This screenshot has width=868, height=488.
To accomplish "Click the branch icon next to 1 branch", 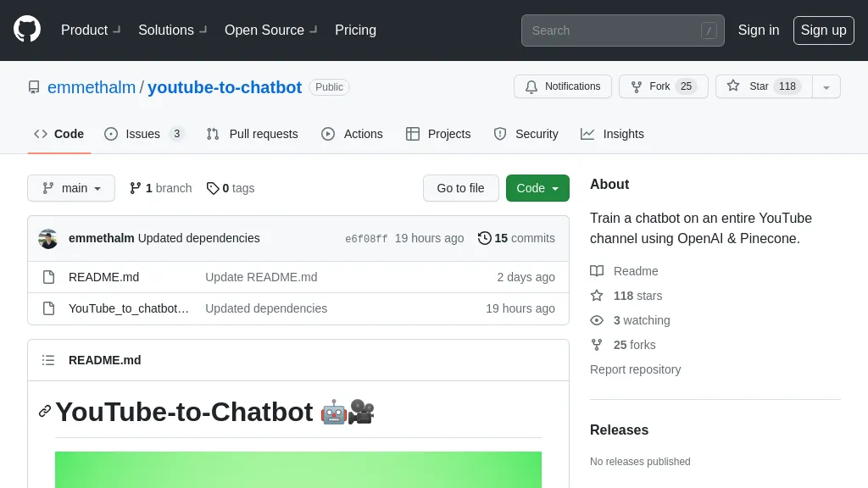I will [136, 188].
